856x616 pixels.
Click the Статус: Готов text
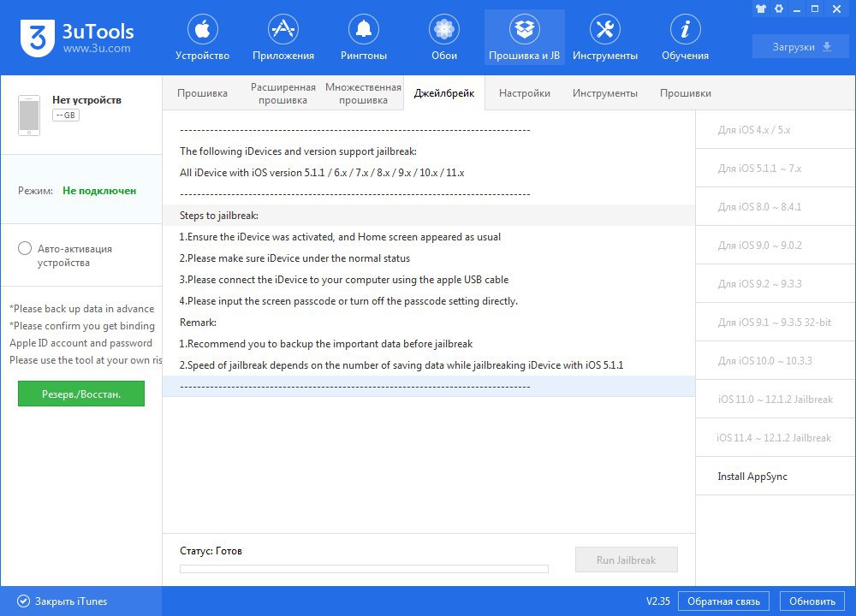[x=211, y=551]
